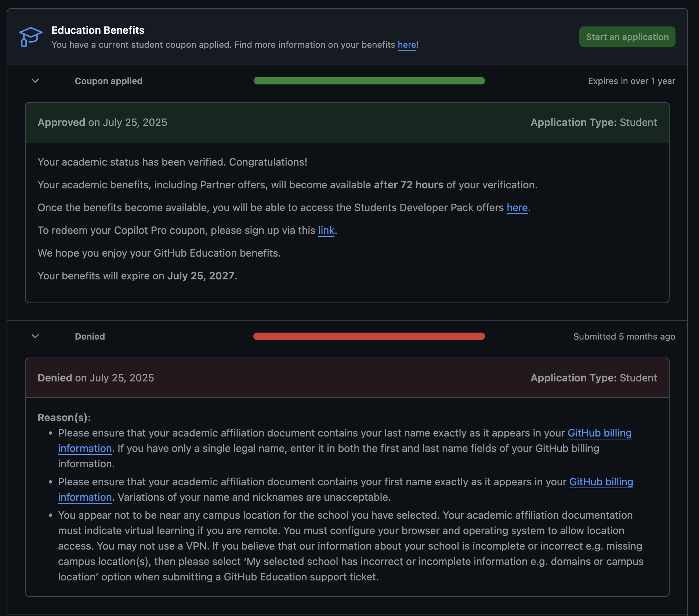Collapse the Coupon applied section chevron
The width and height of the screenshot is (699, 616).
[x=35, y=81]
